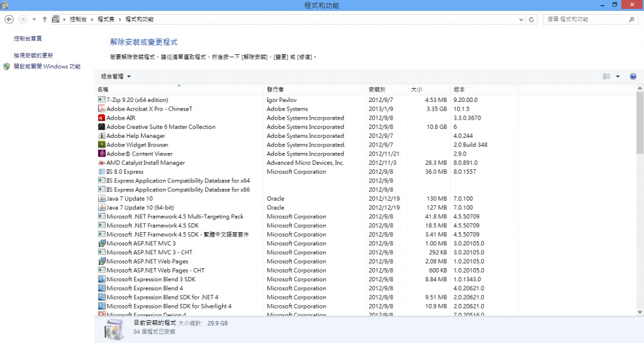Sort the list by 發行者 column

tap(275, 89)
